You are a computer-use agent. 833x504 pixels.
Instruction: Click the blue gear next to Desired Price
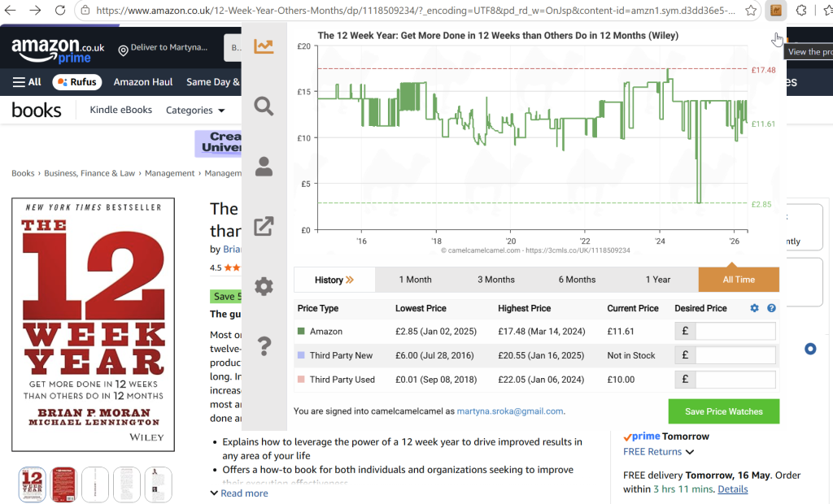click(x=754, y=308)
